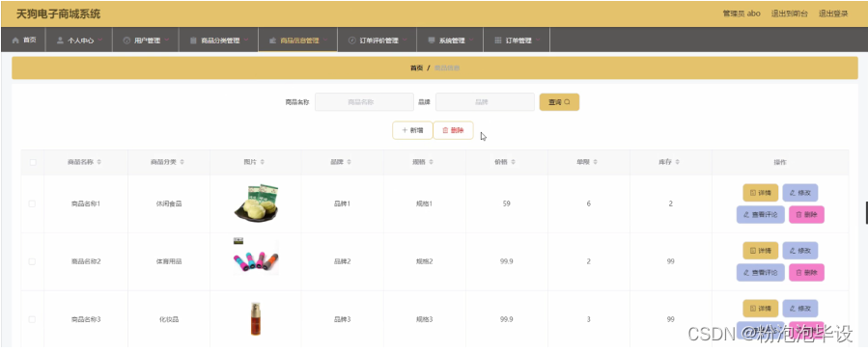
Task: Click pink 删除 for 商品名称2
Action: [x=806, y=272]
